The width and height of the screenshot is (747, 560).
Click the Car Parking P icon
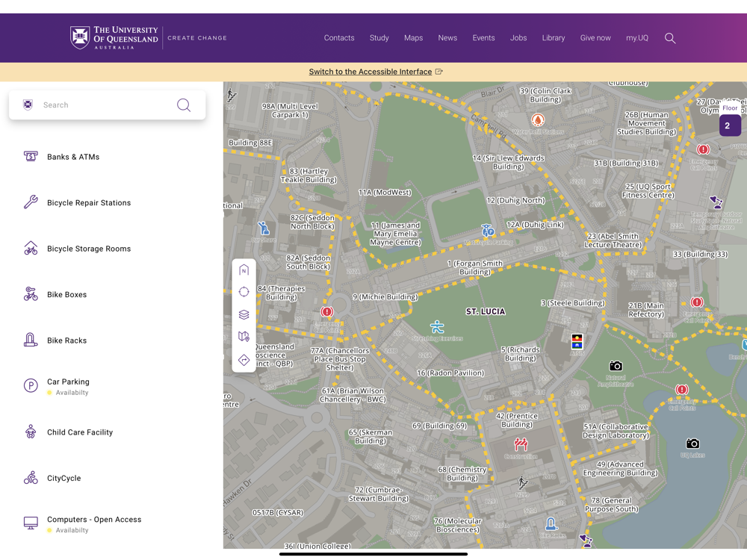tap(31, 385)
